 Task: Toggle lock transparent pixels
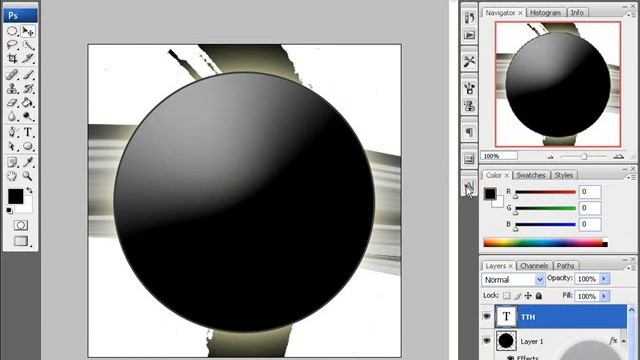tap(507, 296)
